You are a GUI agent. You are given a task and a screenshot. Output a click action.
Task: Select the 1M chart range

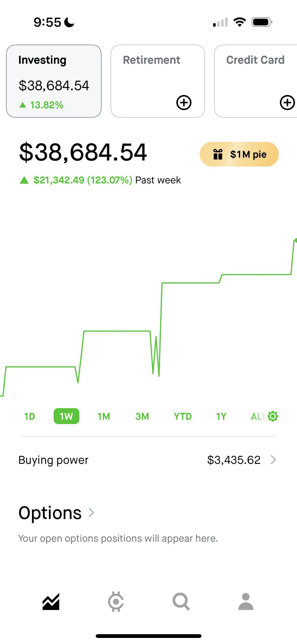pos(104,416)
